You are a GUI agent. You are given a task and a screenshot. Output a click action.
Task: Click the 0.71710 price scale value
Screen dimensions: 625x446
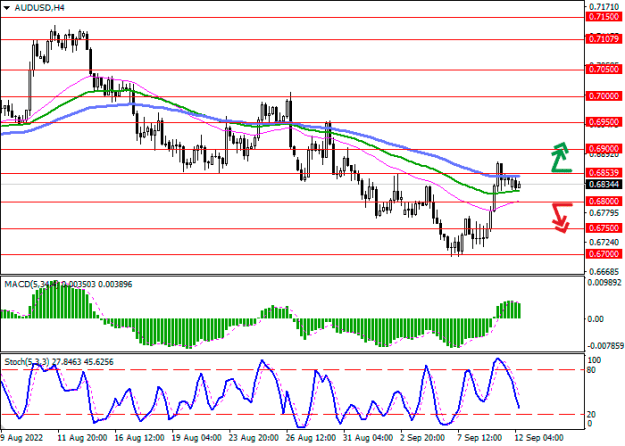pos(605,7)
